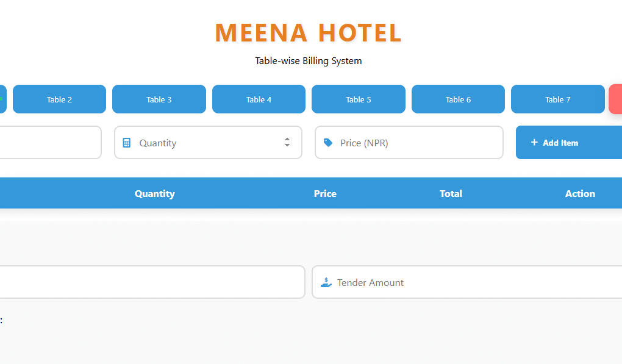Click the item name field left of Quantity
The image size is (622, 364).
(x=49, y=143)
